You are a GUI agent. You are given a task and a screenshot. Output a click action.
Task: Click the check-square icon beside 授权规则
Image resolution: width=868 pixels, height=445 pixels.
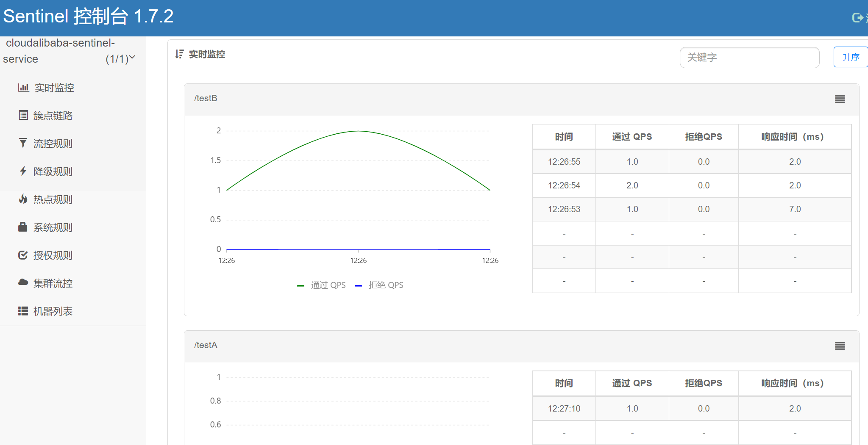coord(23,255)
